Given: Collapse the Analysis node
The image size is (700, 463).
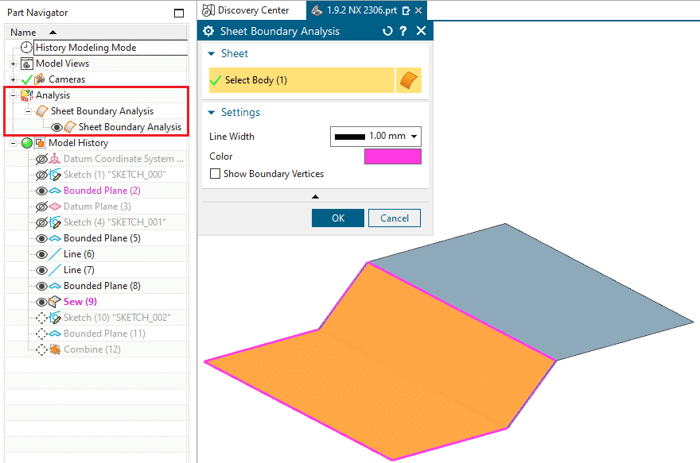Looking at the screenshot, I should click(13, 95).
